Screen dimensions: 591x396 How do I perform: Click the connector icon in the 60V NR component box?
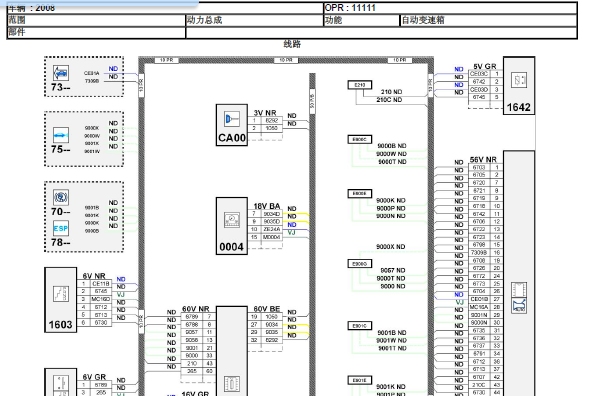(x=231, y=384)
